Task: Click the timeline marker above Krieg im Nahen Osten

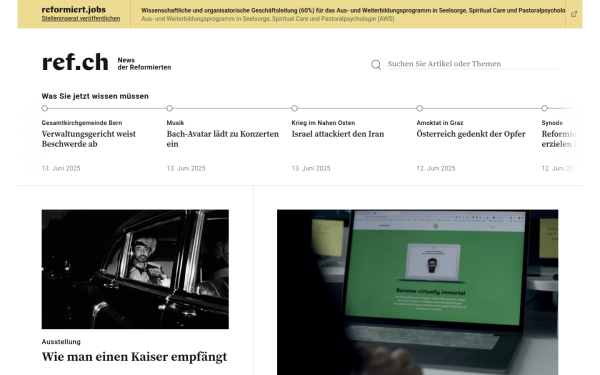Action: click(295, 108)
